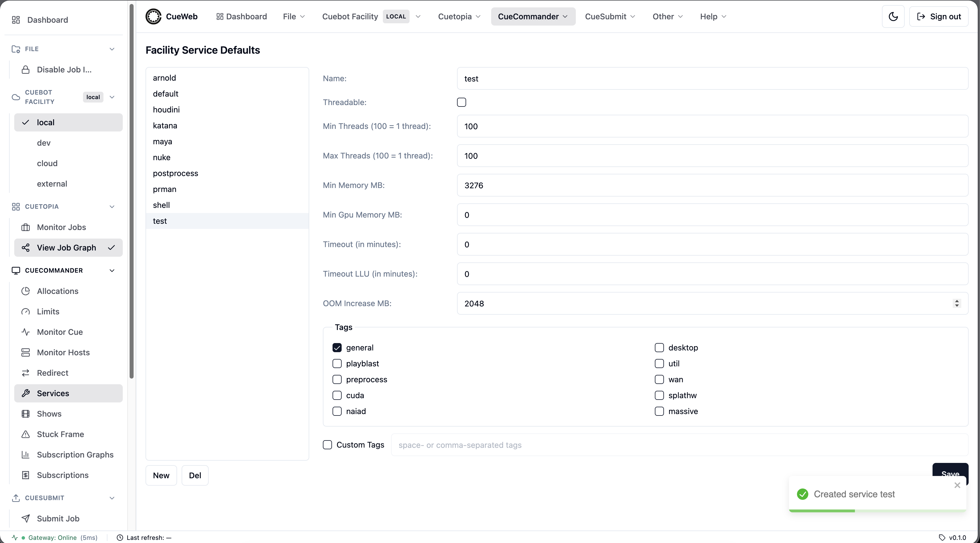The image size is (980, 543).
Task: Click the version tag icon
Action: (942, 537)
